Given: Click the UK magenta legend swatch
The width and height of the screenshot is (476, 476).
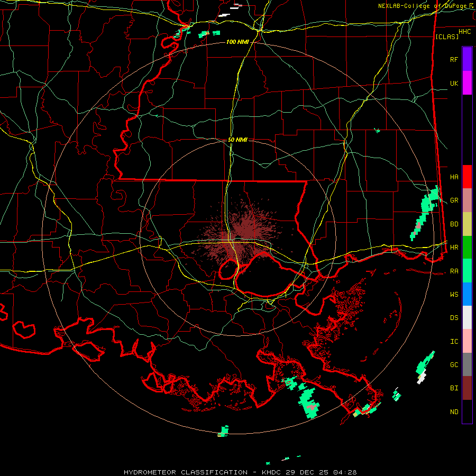Looking at the screenshot, I should click(467, 83).
